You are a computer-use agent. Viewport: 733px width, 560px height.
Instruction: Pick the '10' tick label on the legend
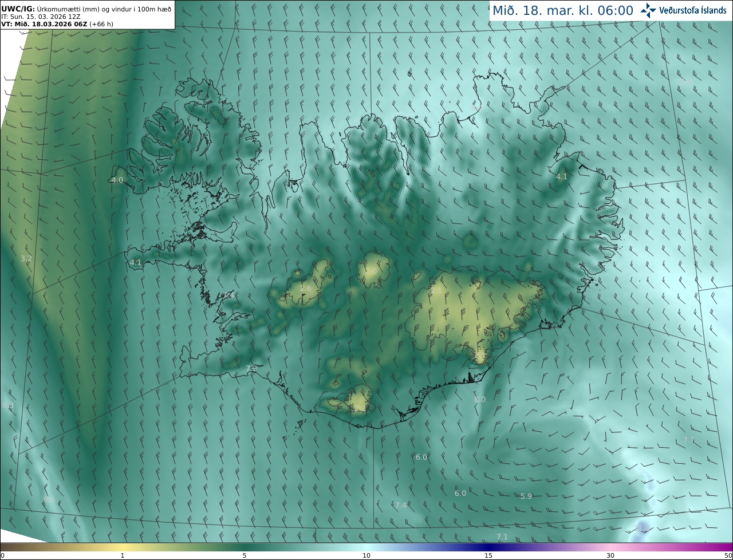tap(366, 555)
